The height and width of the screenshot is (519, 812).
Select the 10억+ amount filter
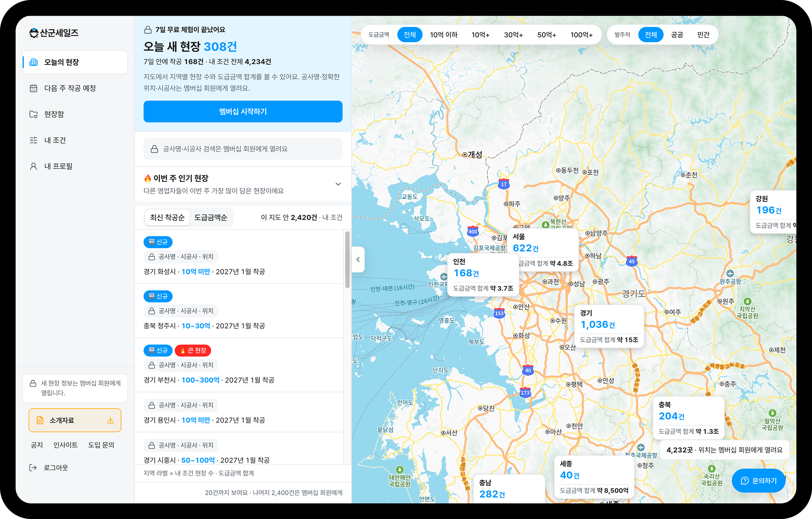point(481,35)
